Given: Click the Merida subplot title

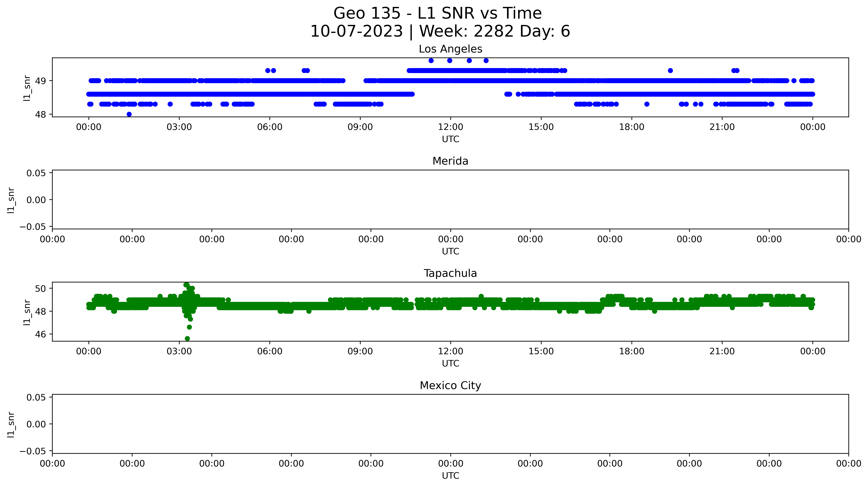Looking at the screenshot, I should tap(450, 161).
